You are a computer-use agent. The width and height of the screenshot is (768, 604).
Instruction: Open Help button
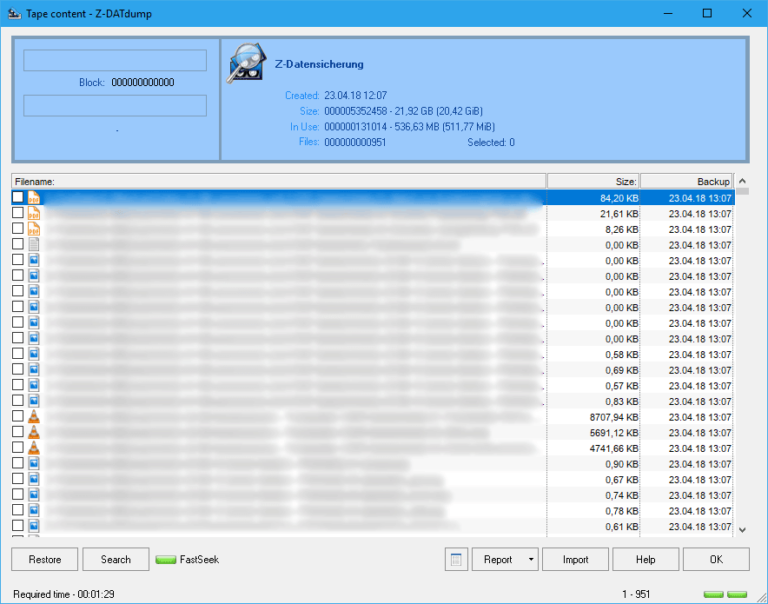pos(646,559)
